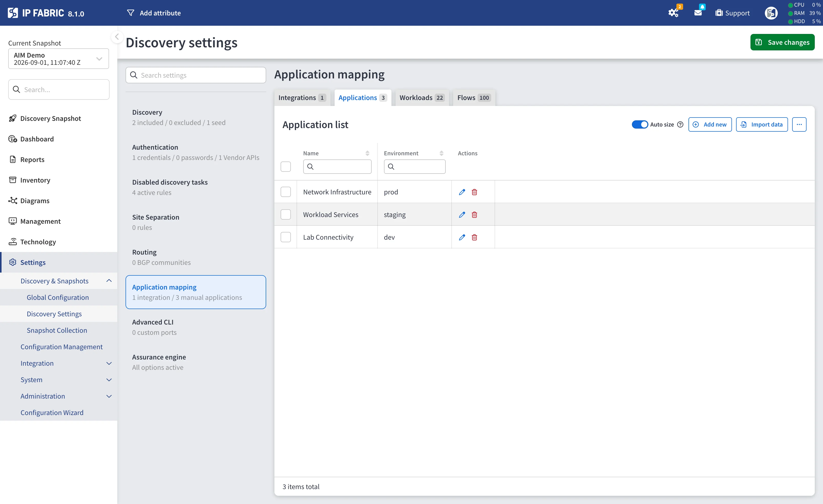This screenshot has height=504, width=823.
Task: Open the Routing settings section
Action: pos(196,257)
